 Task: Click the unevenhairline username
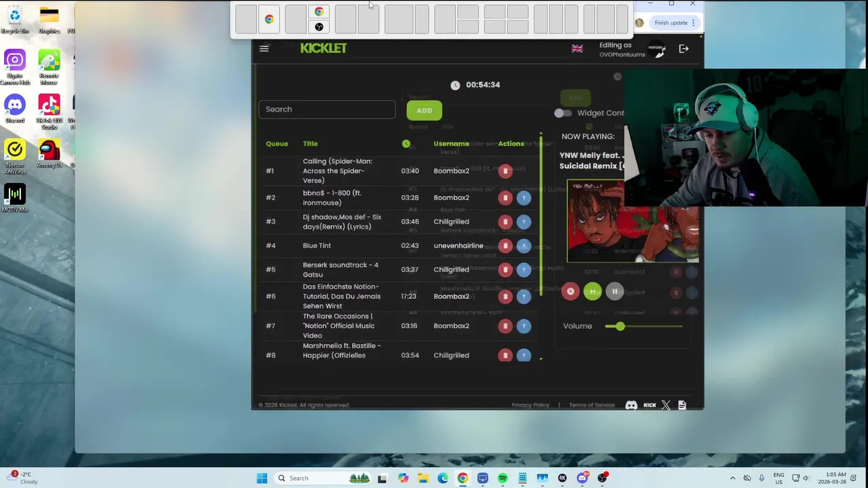click(x=458, y=246)
